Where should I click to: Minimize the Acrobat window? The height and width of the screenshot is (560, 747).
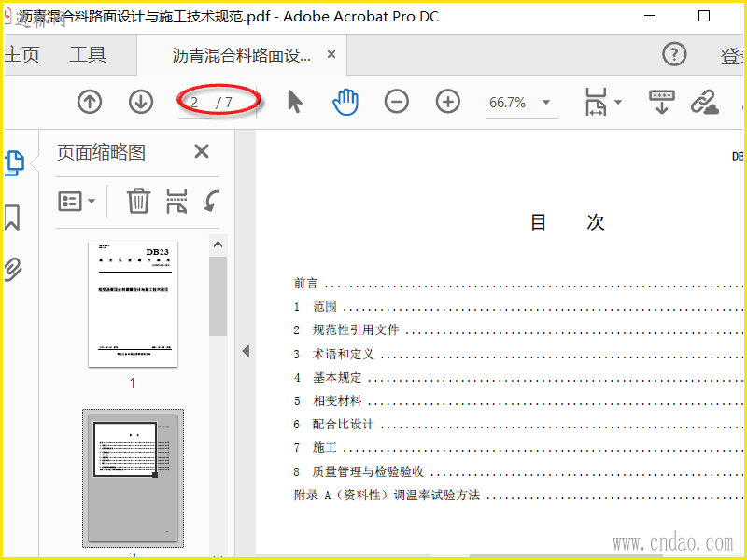coord(650,16)
